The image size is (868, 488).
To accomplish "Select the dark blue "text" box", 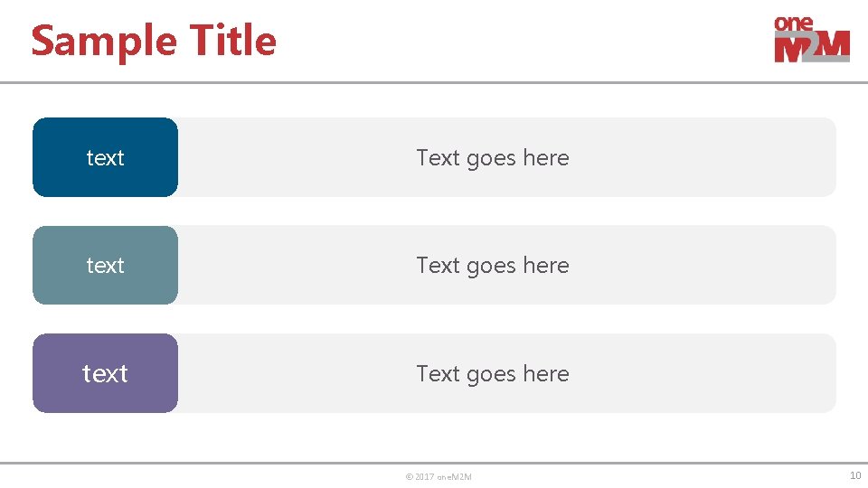I will 105,157.
